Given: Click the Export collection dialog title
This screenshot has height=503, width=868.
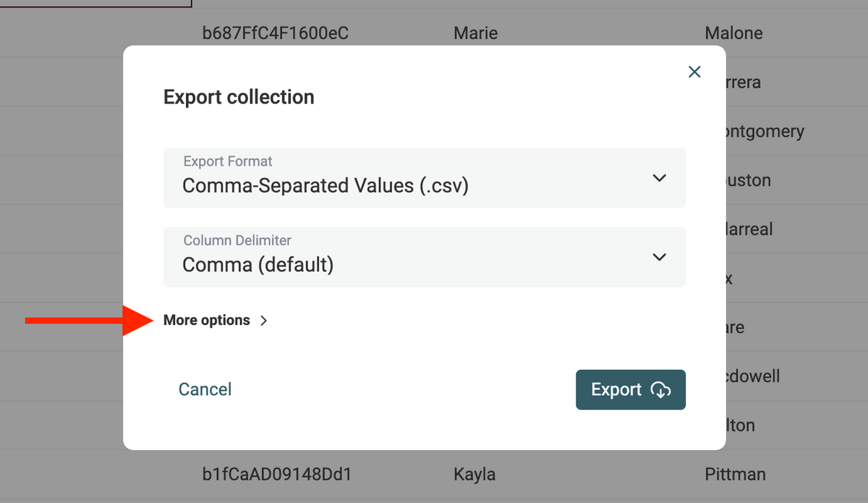Looking at the screenshot, I should point(239,97).
